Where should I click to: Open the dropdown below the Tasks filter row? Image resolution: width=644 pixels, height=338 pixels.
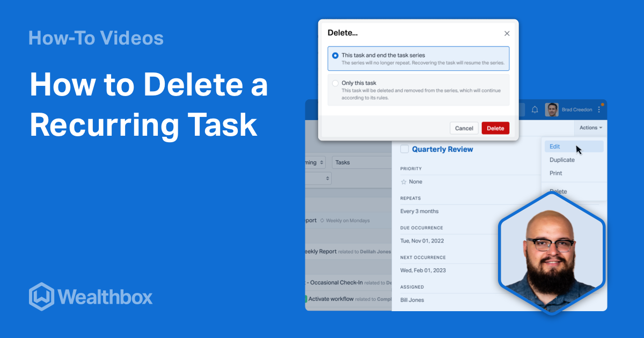[318, 178]
